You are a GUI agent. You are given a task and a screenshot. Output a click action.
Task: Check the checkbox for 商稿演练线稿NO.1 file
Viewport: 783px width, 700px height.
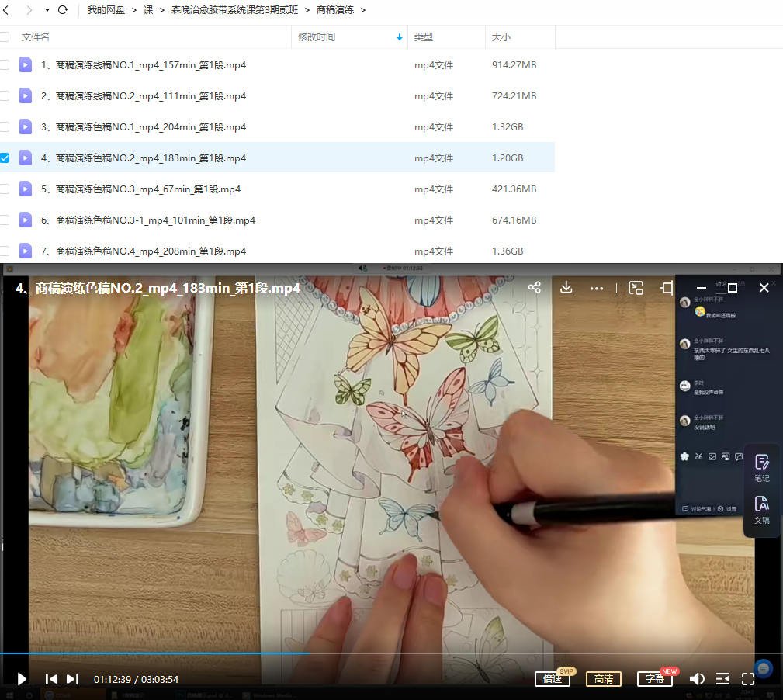(x=5, y=64)
